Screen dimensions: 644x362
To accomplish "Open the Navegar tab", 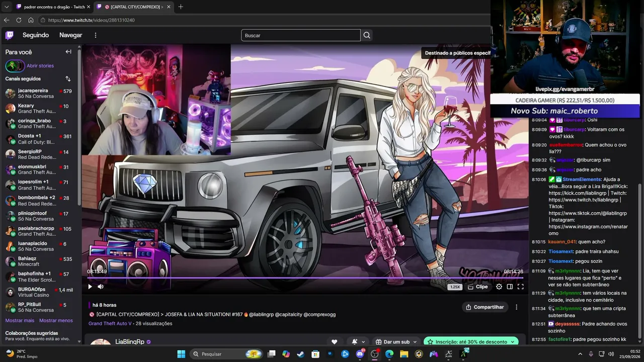I will point(70,35).
